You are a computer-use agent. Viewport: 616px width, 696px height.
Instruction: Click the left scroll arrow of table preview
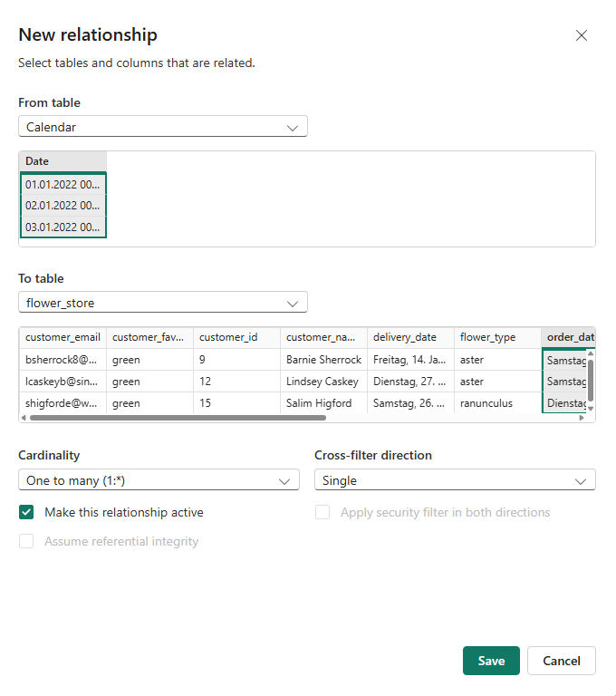point(24,418)
